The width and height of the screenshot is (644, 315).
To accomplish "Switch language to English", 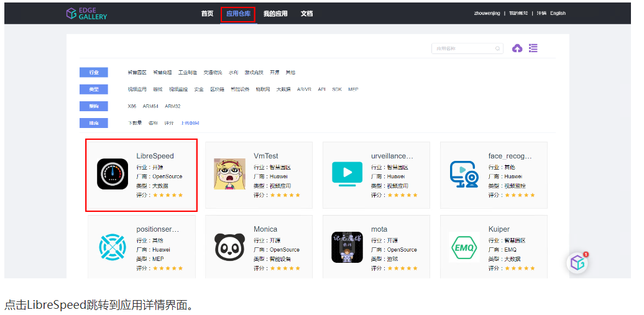I will pos(558,13).
